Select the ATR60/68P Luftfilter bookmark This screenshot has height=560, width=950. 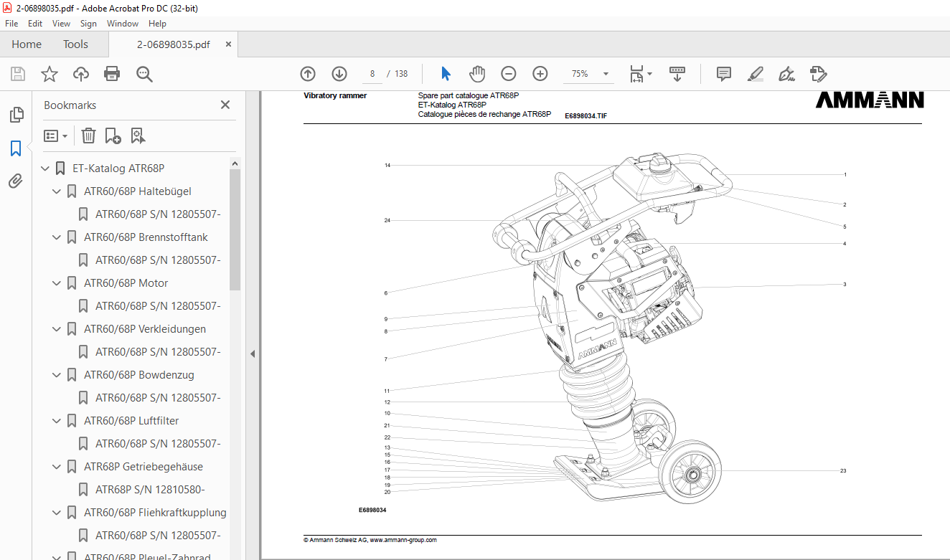click(x=132, y=421)
